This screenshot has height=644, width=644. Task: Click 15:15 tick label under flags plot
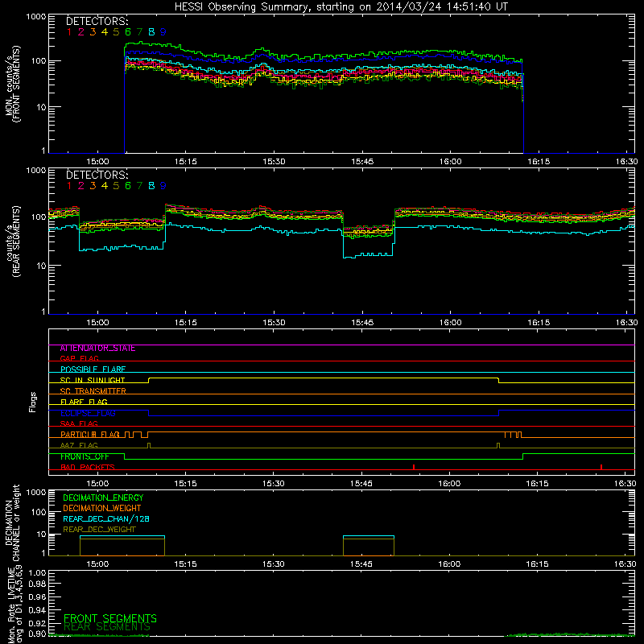(186, 484)
